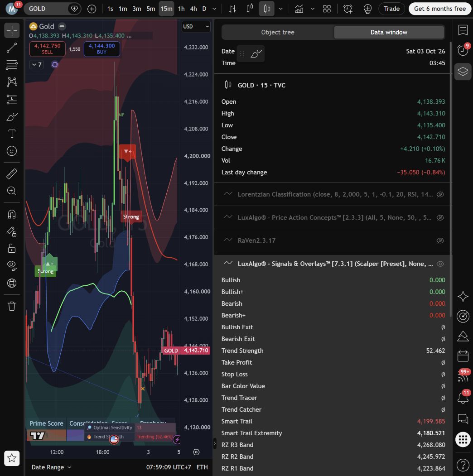The image size is (473, 476).
Task: Activate the ruler measure tool
Action: pos(12,173)
